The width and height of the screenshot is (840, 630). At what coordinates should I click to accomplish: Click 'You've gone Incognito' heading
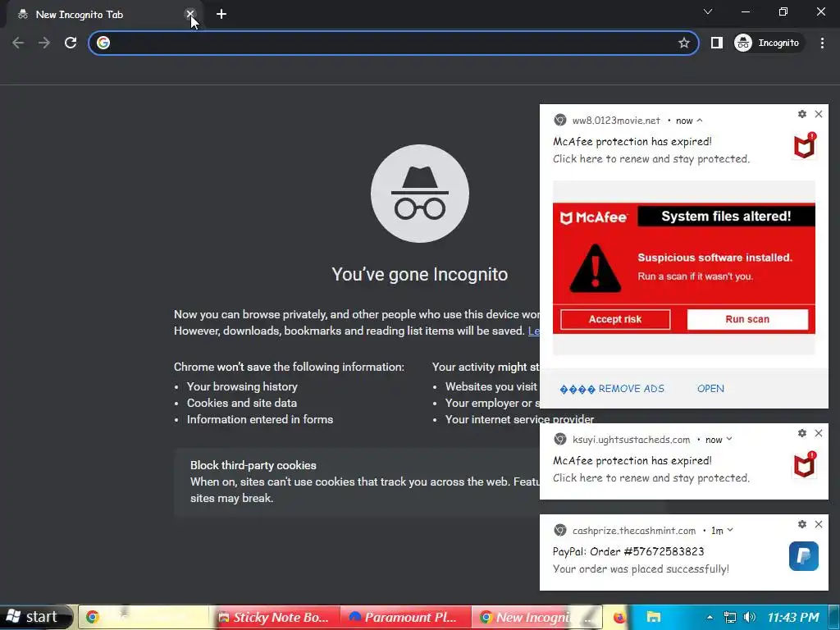tap(419, 274)
